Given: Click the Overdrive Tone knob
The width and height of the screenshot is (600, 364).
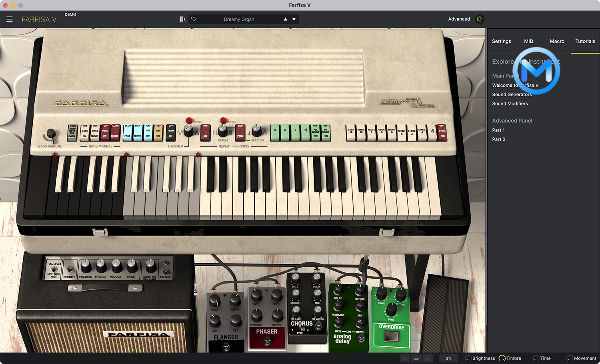Looking at the screenshot, I should (391, 310).
